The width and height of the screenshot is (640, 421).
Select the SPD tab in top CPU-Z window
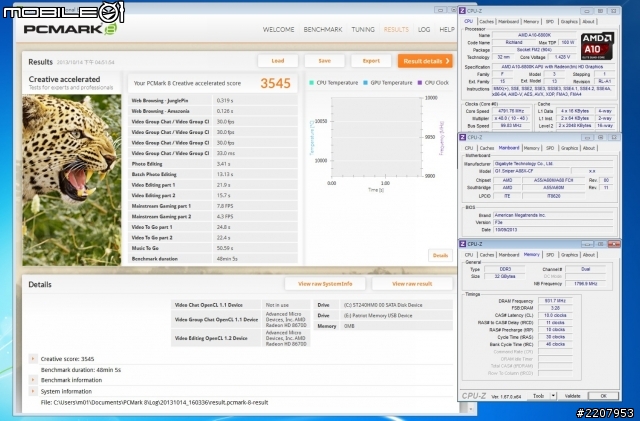[550, 22]
